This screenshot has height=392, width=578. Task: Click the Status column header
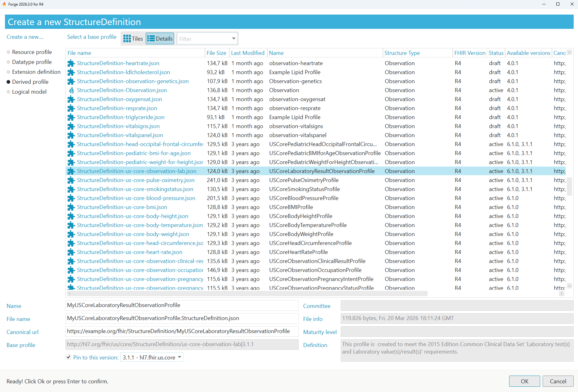496,53
